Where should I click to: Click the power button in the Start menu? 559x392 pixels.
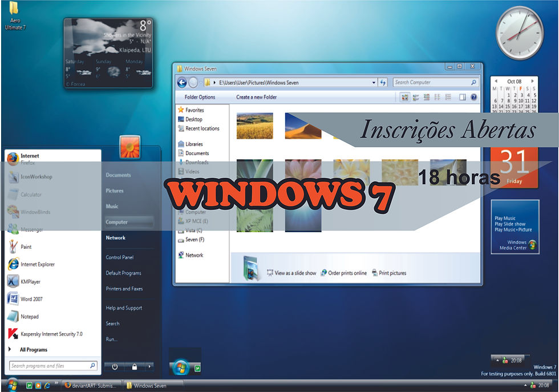(115, 367)
